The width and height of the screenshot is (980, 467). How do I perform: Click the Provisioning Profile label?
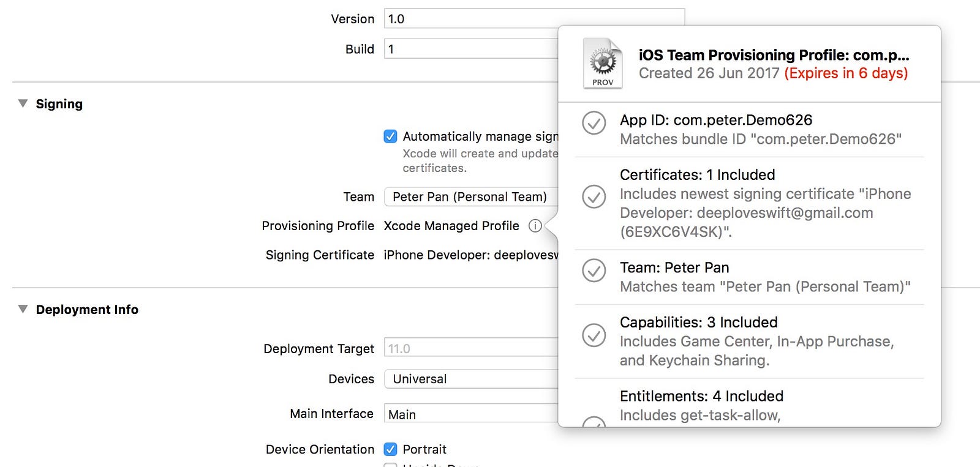coord(318,226)
